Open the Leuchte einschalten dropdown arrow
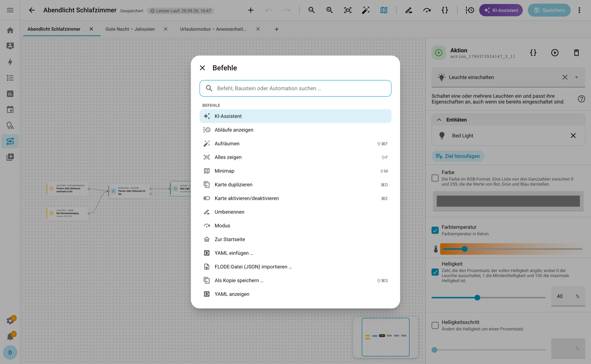 (576, 77)
